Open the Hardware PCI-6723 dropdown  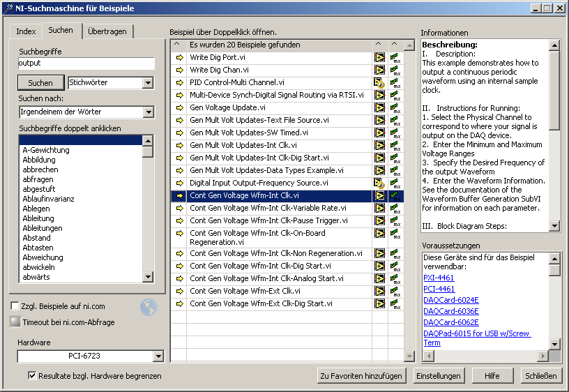(158, 356)
